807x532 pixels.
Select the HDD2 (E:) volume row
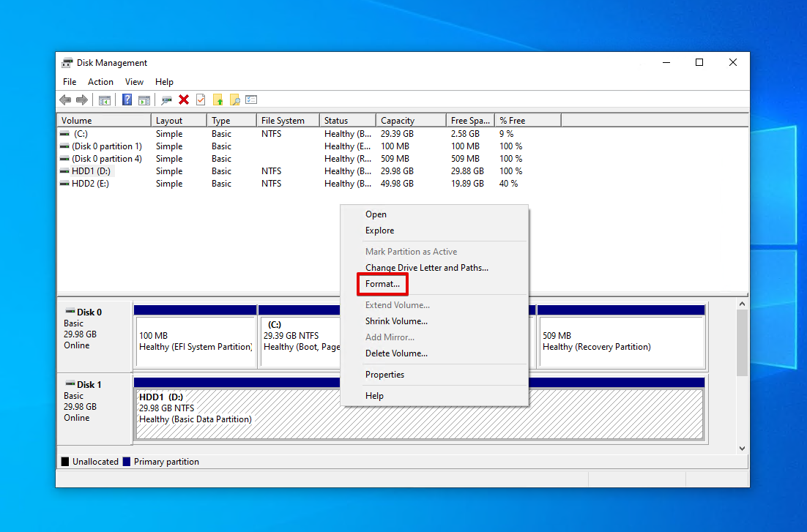310,184
